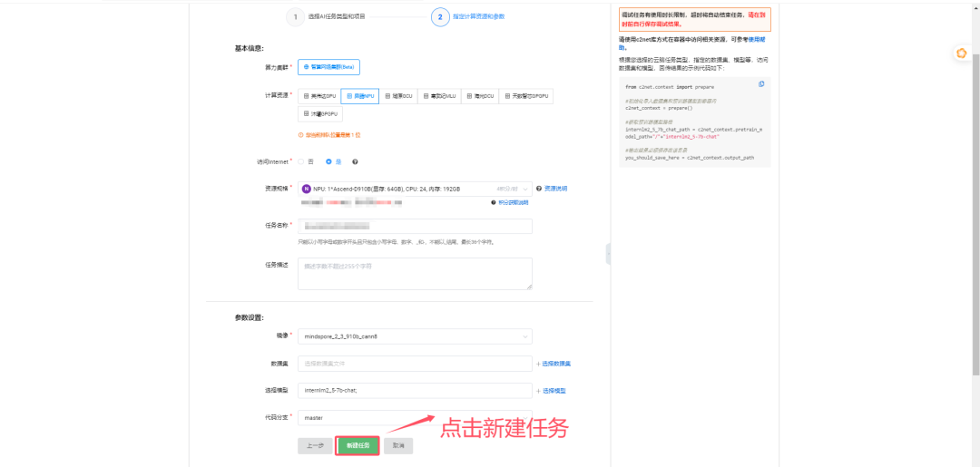Viewport: 980px width, 467px height.
Task: Select 否 radio for Internet access
Action: click(x=301, y=161)
